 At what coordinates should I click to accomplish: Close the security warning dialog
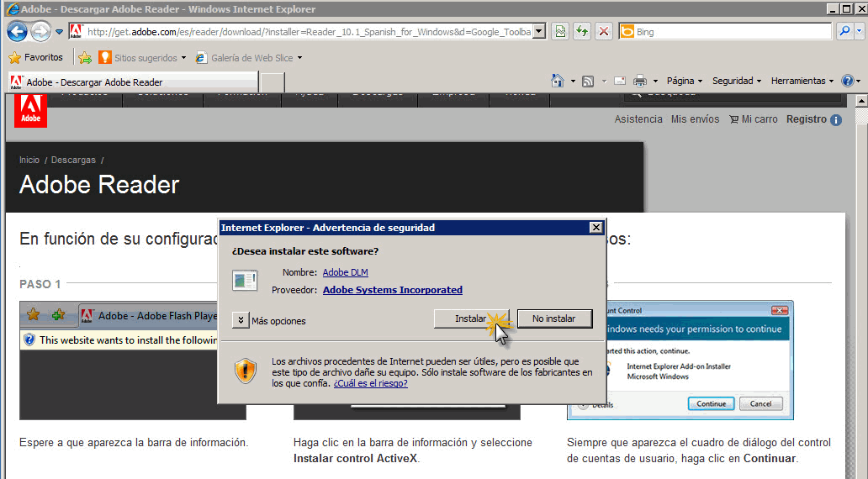[x=595, y=228]
